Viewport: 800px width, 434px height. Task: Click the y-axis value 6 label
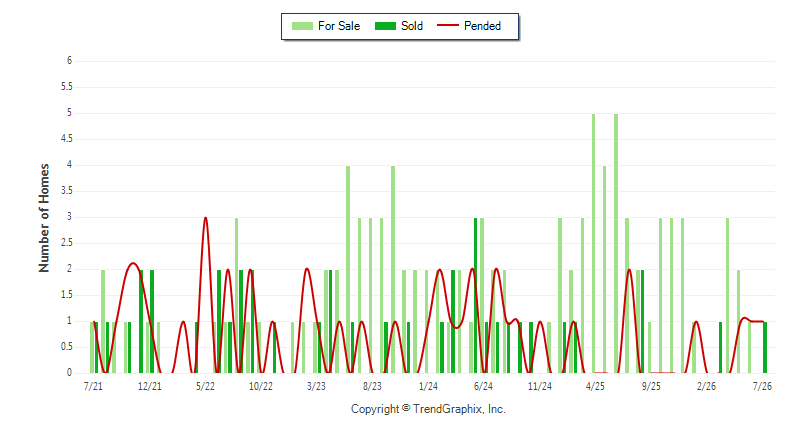click(x=69, y=61)
